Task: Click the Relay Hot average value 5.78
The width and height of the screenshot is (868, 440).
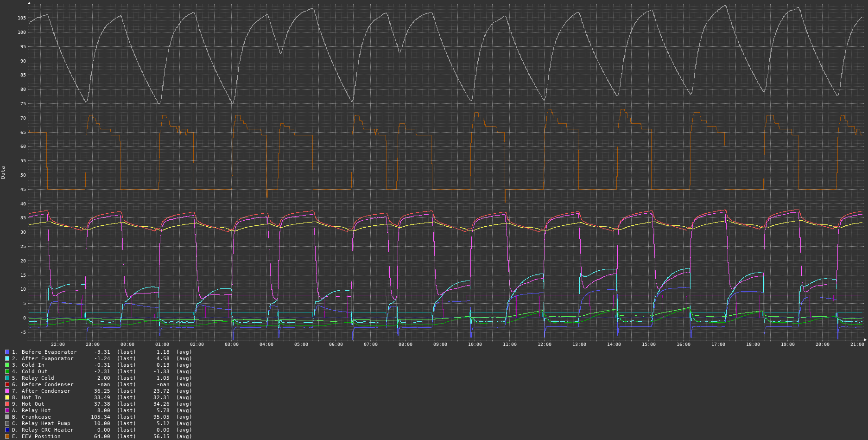Action: [163, 410]
